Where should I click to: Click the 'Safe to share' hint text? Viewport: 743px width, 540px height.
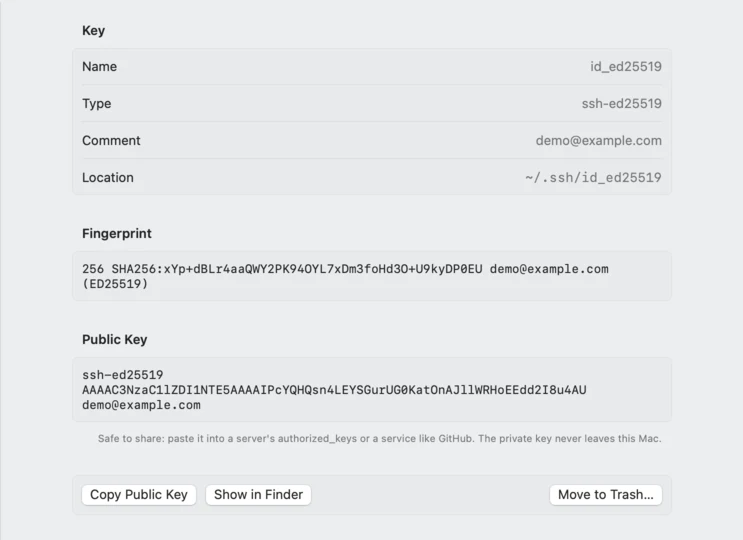(380, 439)
